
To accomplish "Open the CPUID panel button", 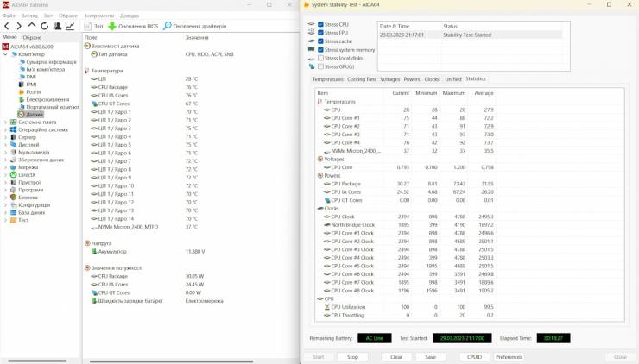I will 474,357.
